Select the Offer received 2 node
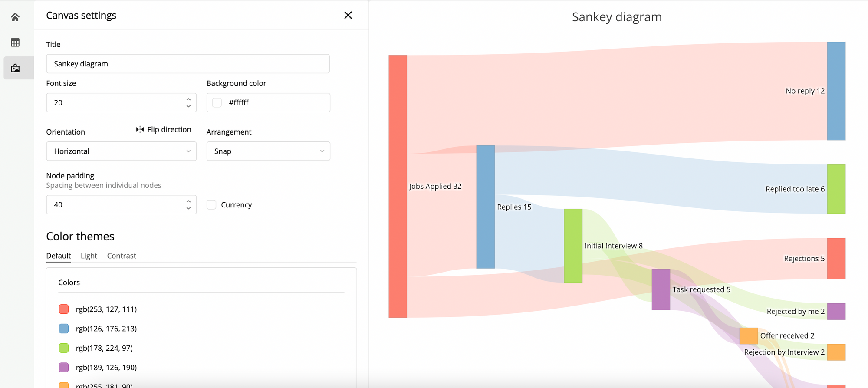 749,336
